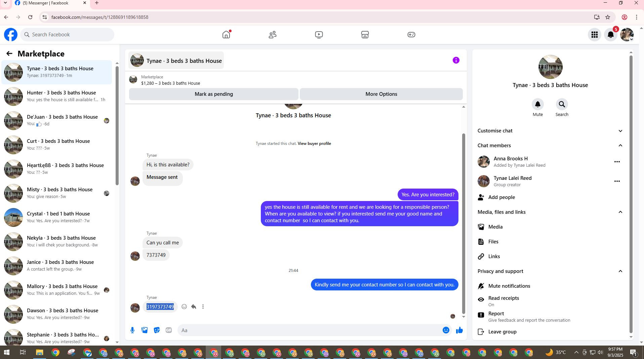Open Crystal 1 bed 1 bath conversation
Image resolution: width=644 pixels, height=359 pixels.
tap(56, 217)
